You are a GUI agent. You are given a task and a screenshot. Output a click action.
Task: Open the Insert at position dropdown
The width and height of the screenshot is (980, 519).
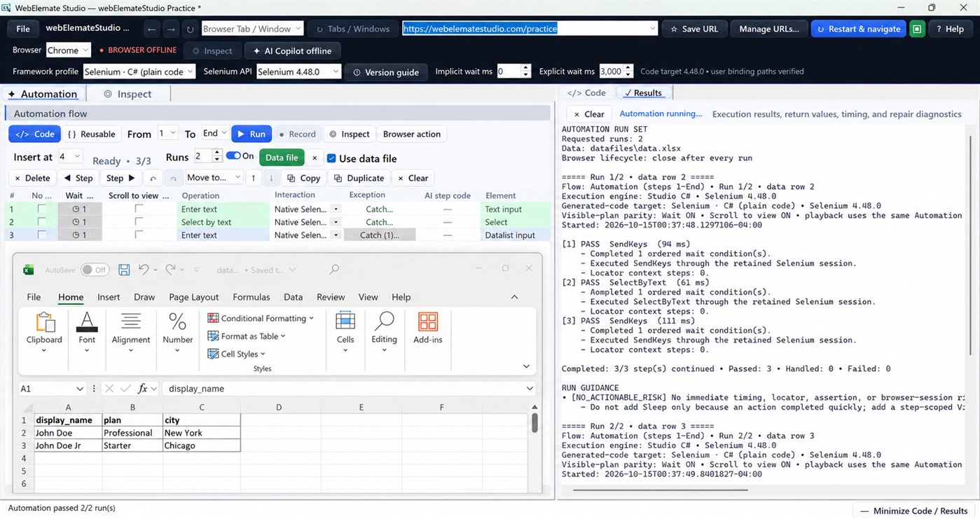click(x=69, y=157)
